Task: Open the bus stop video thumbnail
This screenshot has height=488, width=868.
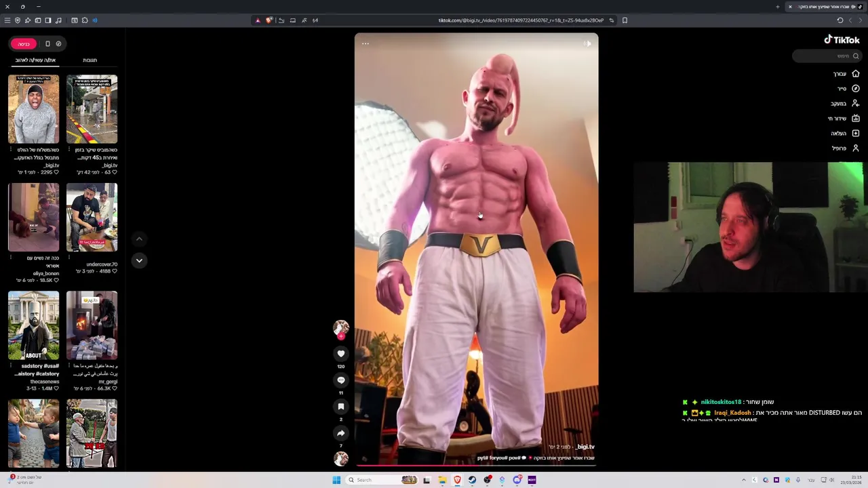Action: click(92, 109)
